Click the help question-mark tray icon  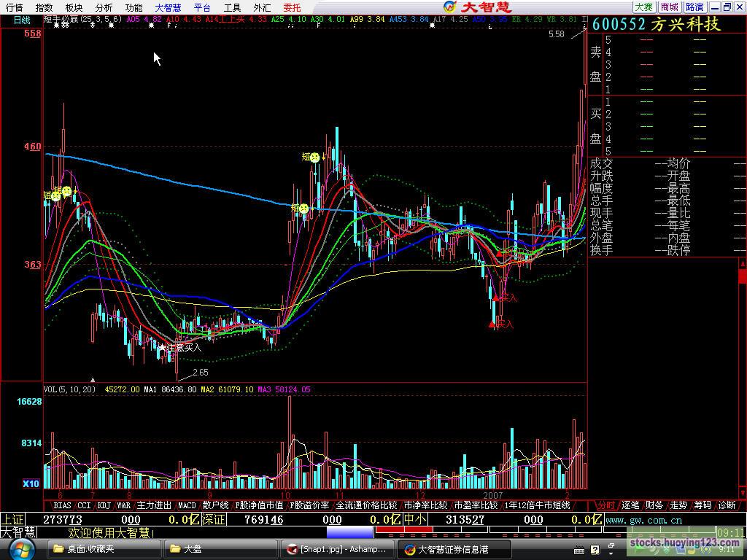coord(595,550)
